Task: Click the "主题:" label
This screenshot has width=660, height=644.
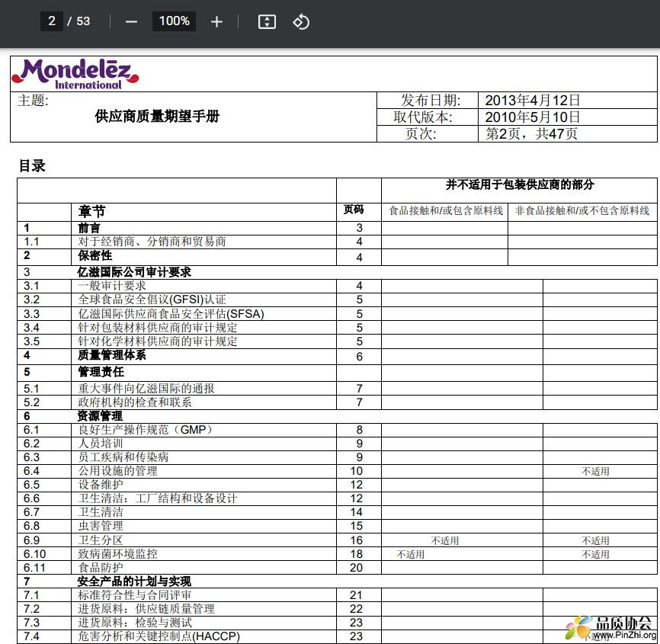Action: coord(33,101)
